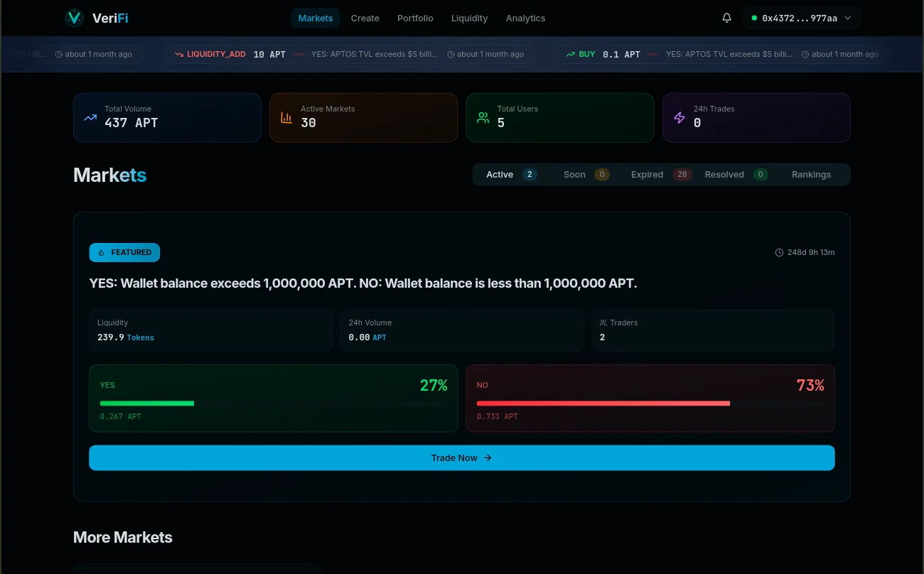Click the countdown clock icon near 248d 9h
The height and width of the screenshot is (574, 924).
coord(779,252)
